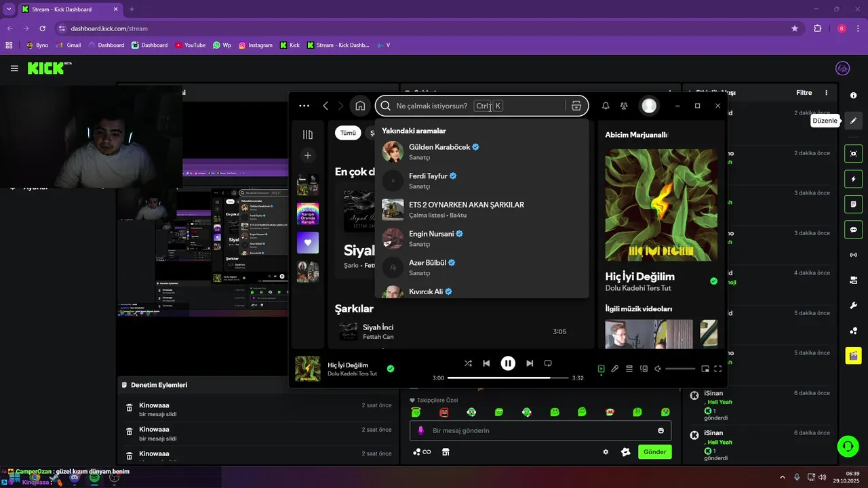Toggle lightning activity panel icon

pos(854,179)
